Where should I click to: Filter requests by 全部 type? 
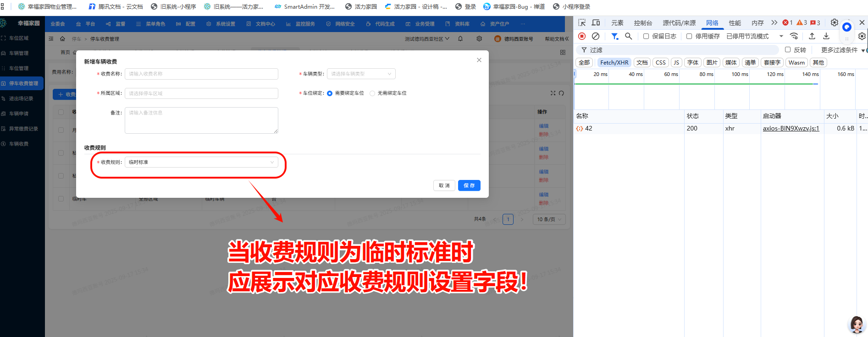(x=584, y=63)
